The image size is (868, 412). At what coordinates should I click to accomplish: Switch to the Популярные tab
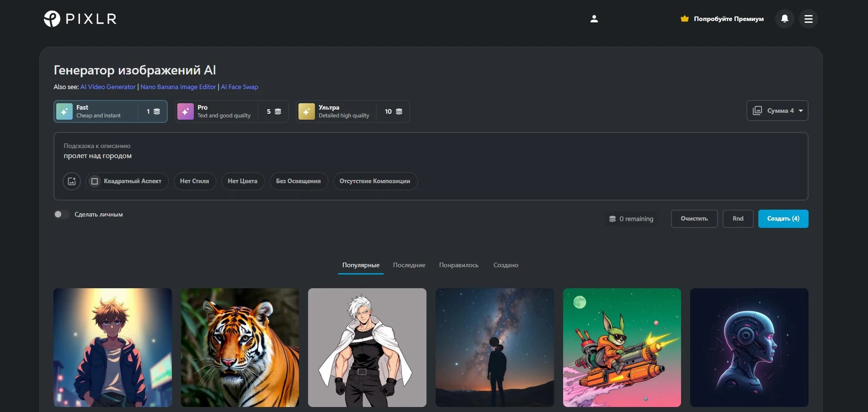click(x=361, y=265)
